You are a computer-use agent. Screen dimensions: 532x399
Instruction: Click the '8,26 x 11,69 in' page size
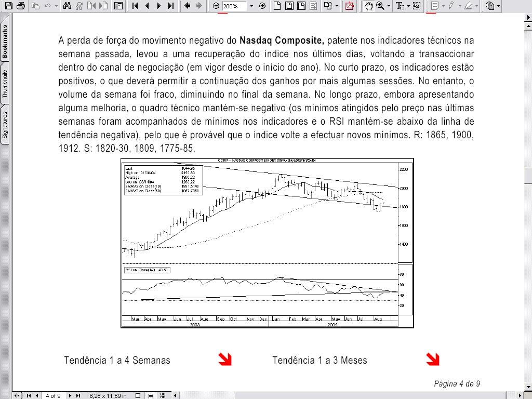pyautogui.click(x=108, y=395)
